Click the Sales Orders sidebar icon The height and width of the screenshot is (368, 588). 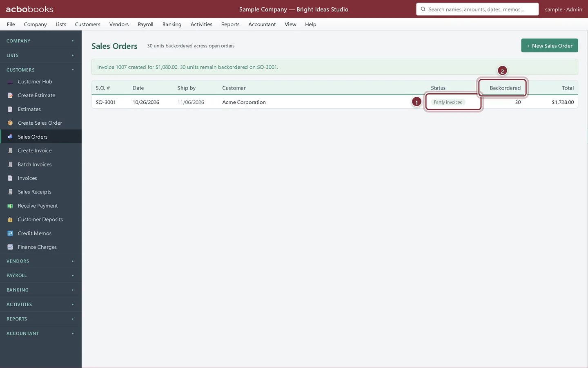pyautogui.click(x=10, y=137)
